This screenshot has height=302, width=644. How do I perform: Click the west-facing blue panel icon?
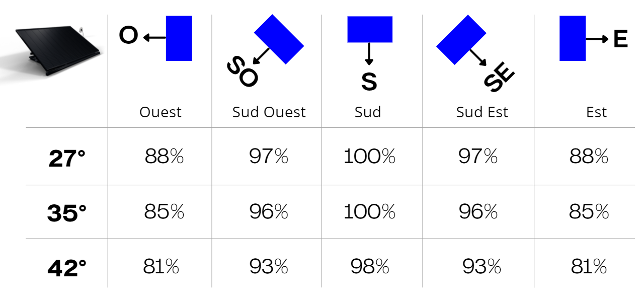click(179, 38)
